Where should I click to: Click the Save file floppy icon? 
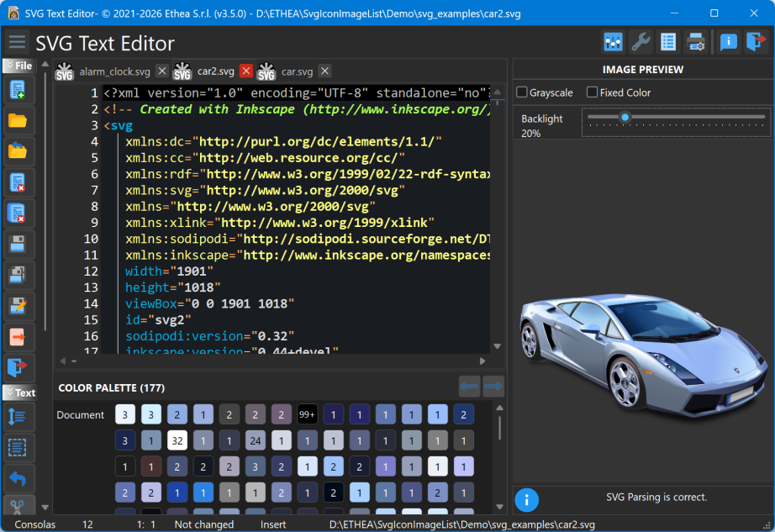pyautogui.click(x=18, y=244)
